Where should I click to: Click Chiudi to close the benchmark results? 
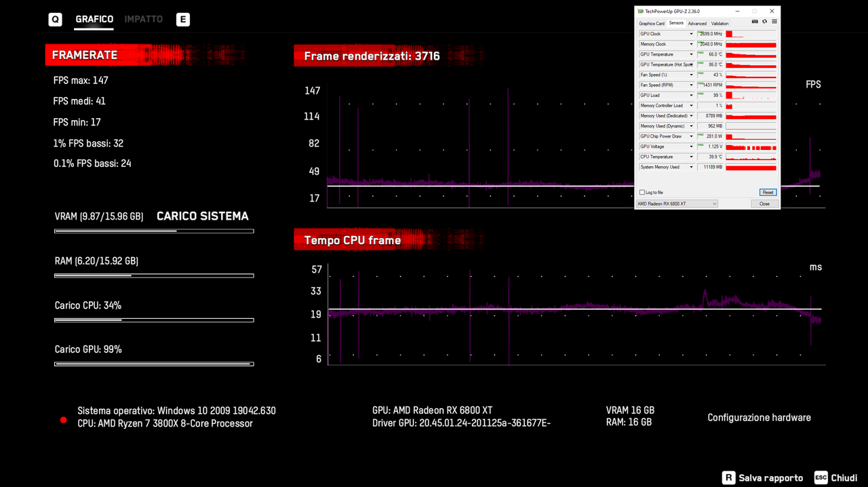[x=836, y=478]
